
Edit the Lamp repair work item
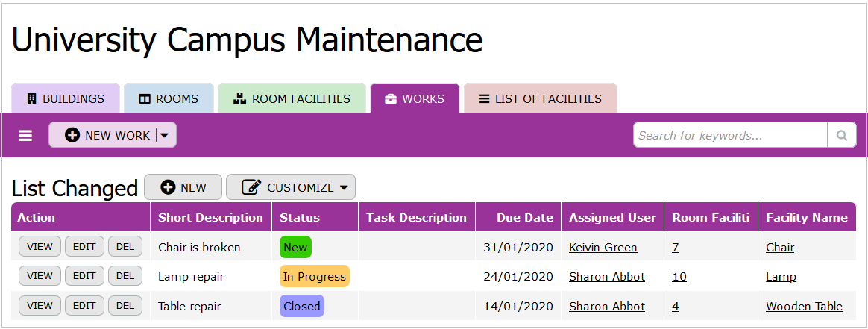pos(84,276)
